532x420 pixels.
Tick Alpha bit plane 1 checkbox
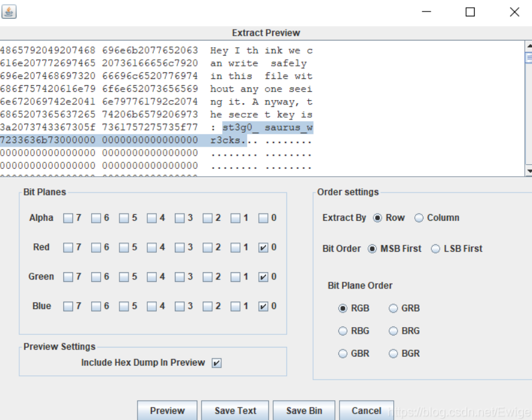[x=235, y=218]
